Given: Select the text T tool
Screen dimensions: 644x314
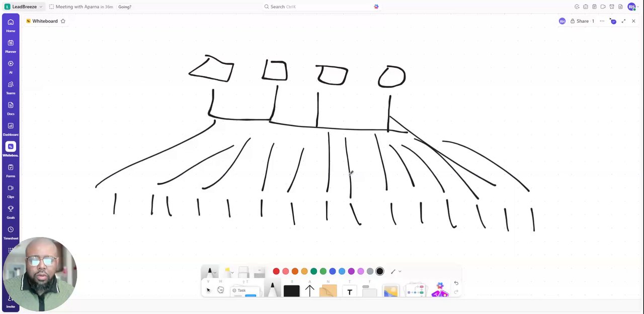Looking at the screenshot, I should (x=350, y=292).
